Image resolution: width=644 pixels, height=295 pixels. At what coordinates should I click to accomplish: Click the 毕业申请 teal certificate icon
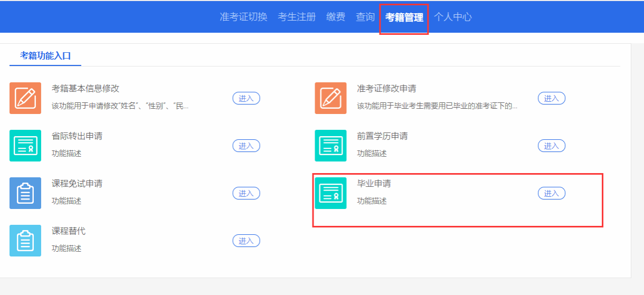[x=330, y=193]
